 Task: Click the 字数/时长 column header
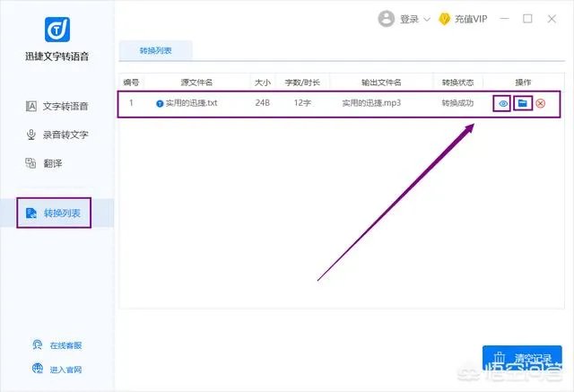click(302, 83)
